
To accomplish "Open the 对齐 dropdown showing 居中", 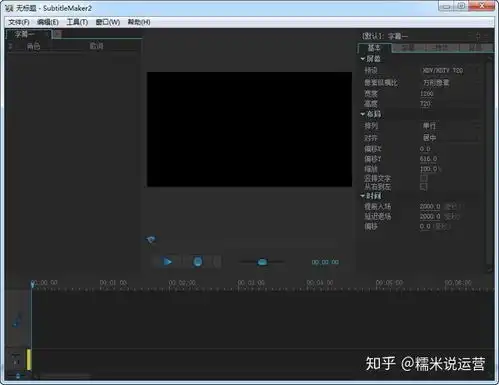I will click(x=449, y=137).
